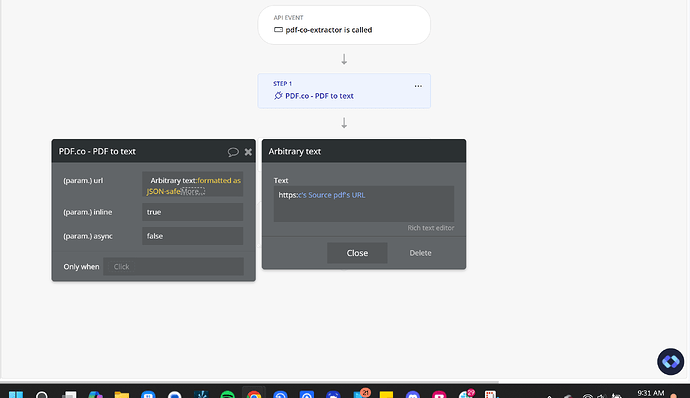Click the '(param.) url' label
Image resolution: width=690 pixels, height=398 pixels.
(83, 181)
